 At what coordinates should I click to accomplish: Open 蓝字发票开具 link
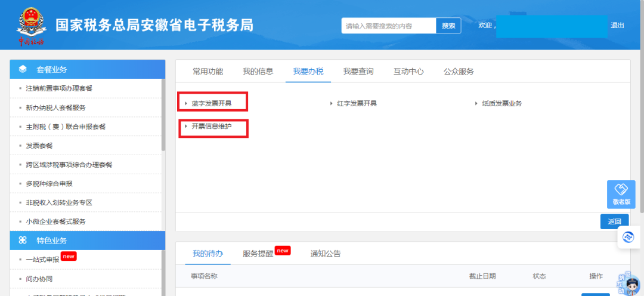212,104
